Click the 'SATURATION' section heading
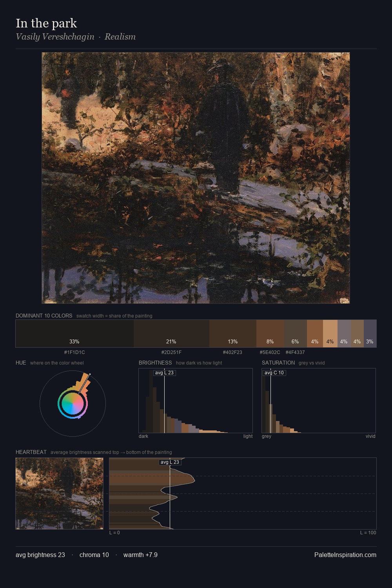 pos(278,363)
